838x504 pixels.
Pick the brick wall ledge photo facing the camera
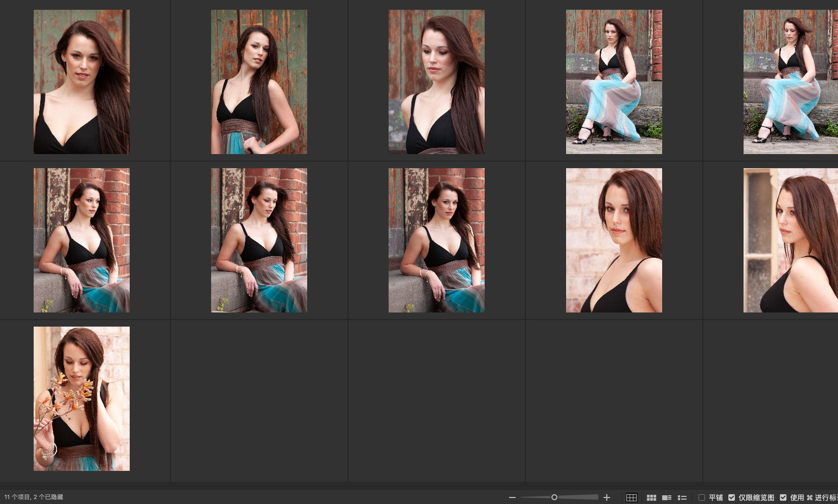[x=436, y=240]
